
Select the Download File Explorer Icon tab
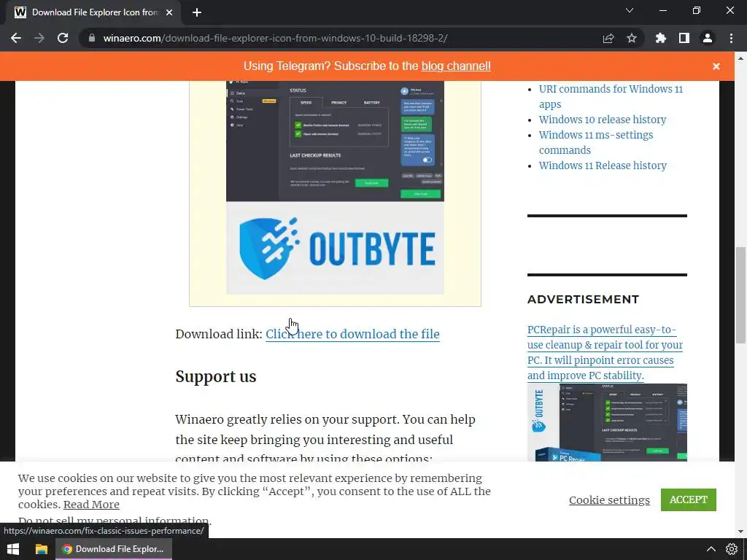[x=93, y=12]
